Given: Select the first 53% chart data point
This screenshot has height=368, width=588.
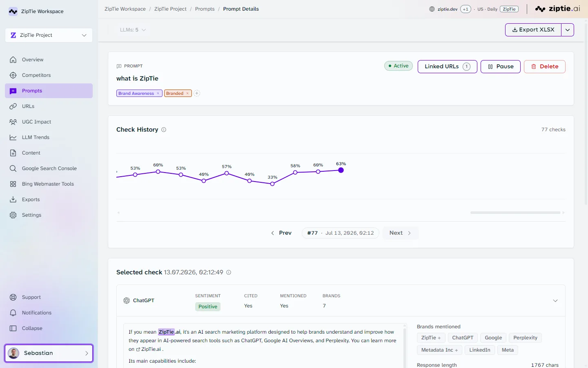Looking at the screenshot, I should (x=135, y=175).
